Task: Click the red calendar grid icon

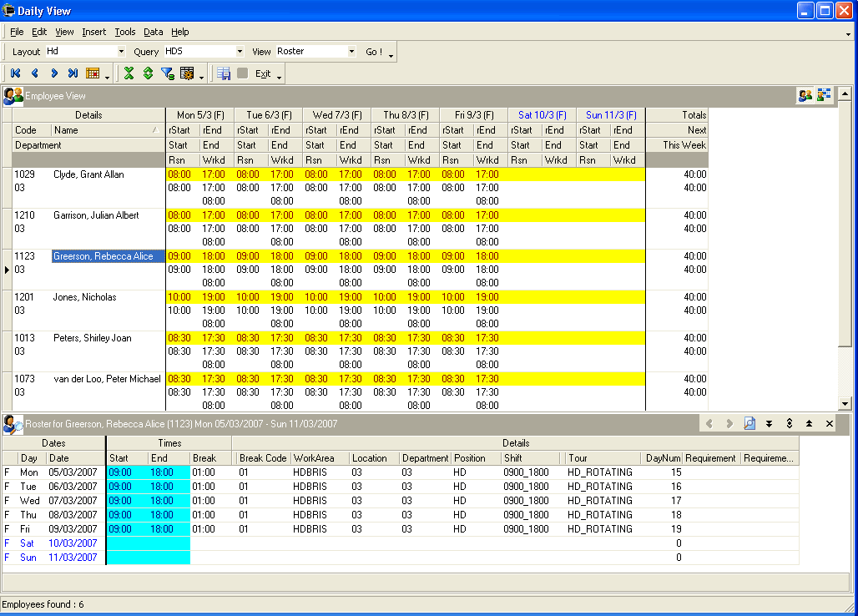Action: pos(93,73)
